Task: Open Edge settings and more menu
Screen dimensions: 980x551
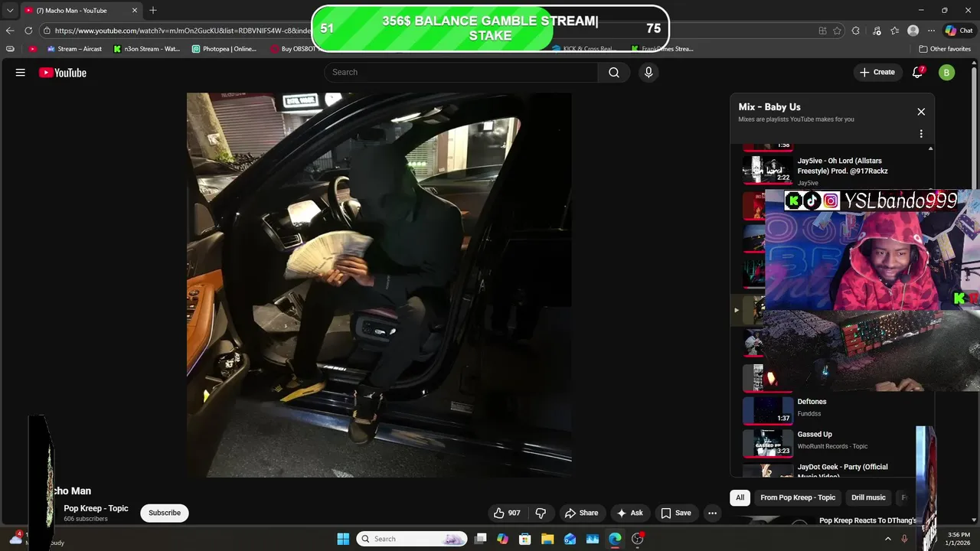Action: coord(931,31)
